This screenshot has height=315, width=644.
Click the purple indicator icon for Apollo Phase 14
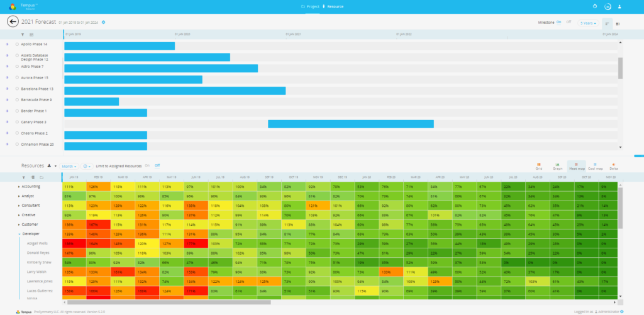tap(7, 44)
